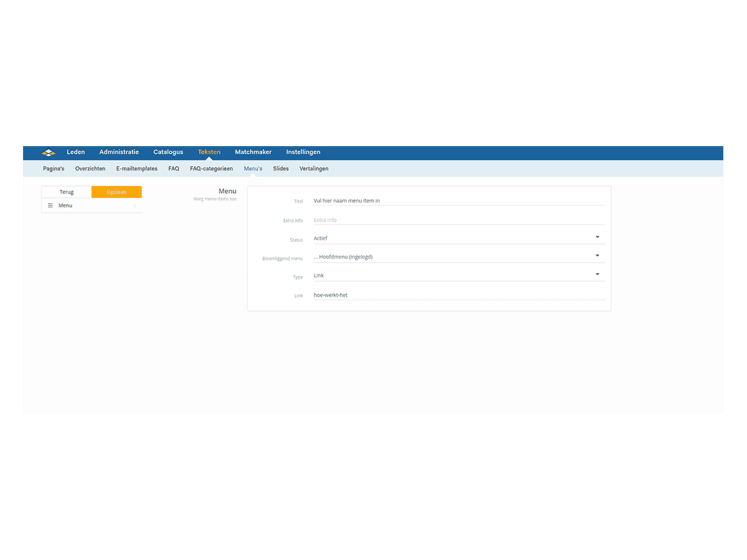Open the Leden main menu

click(x=76, y=152)
